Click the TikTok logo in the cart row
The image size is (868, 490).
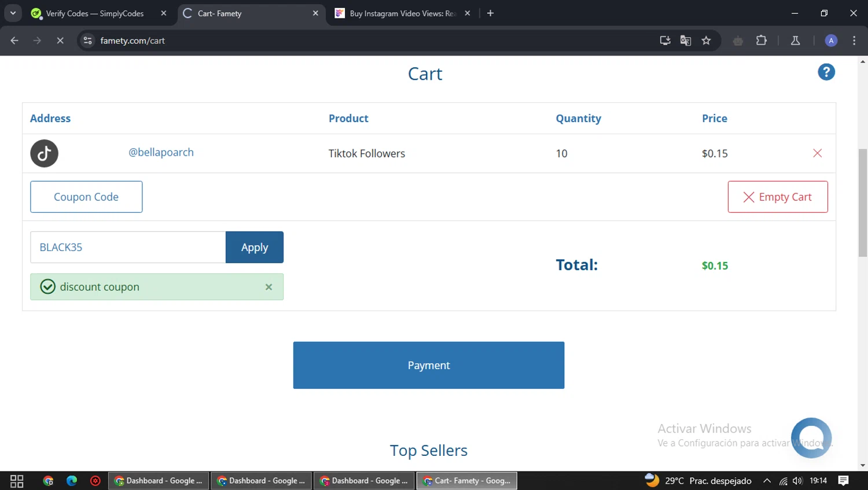(x=44, y=153)
